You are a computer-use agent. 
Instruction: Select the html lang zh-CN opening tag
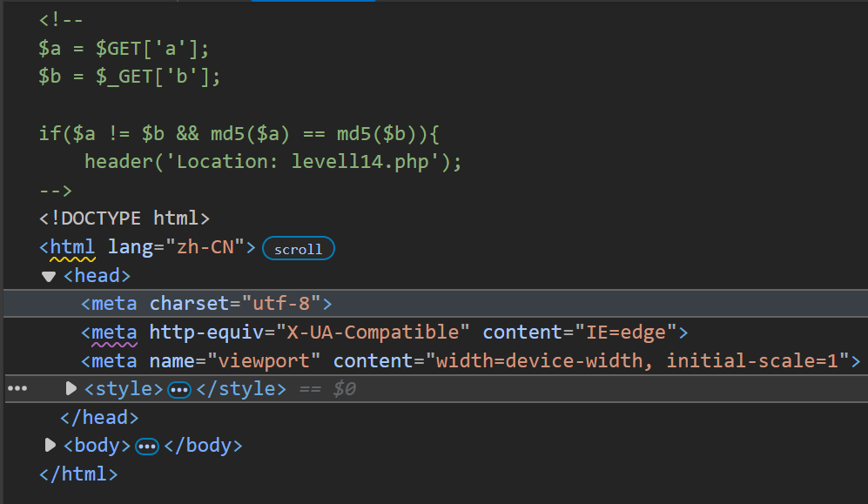pos(147,246)
